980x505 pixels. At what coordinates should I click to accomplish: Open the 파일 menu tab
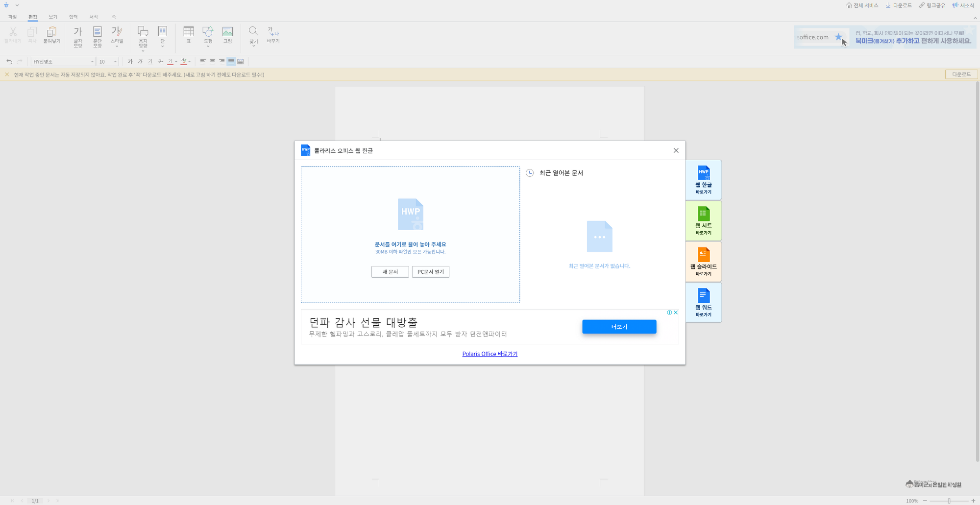coord(12,17)
